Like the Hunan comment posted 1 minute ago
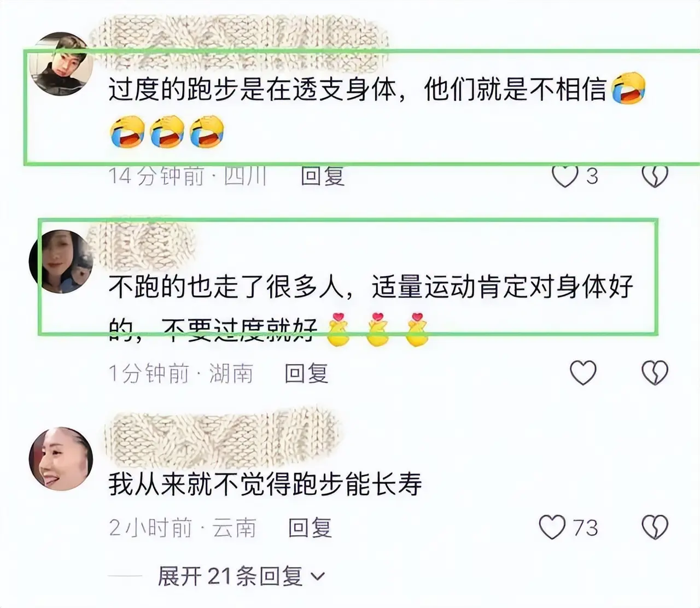700x608 pixels. (x=583, y=373)
